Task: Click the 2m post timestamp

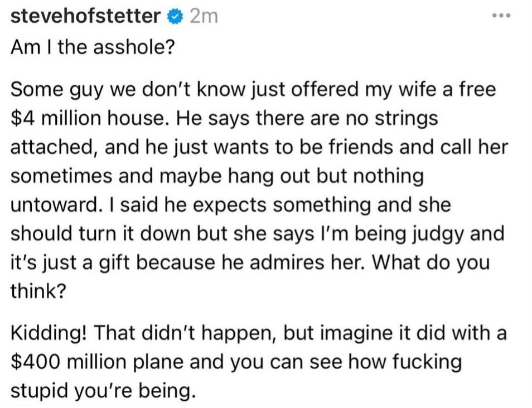Action: click(204, 17)
